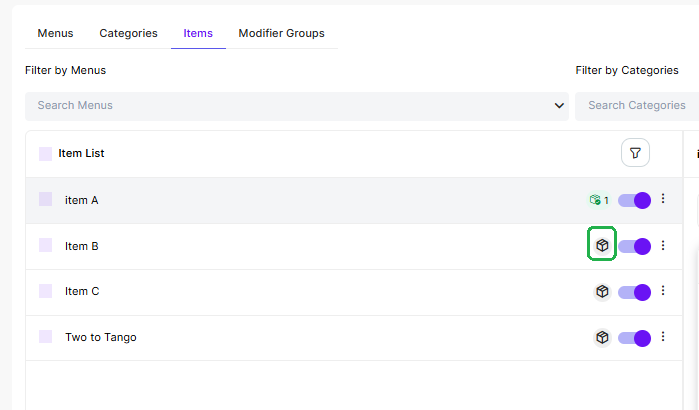Viewport: 699px width, 410px height.
Task: Toggle off the Two to Tango switch
Action: [634, 338]
